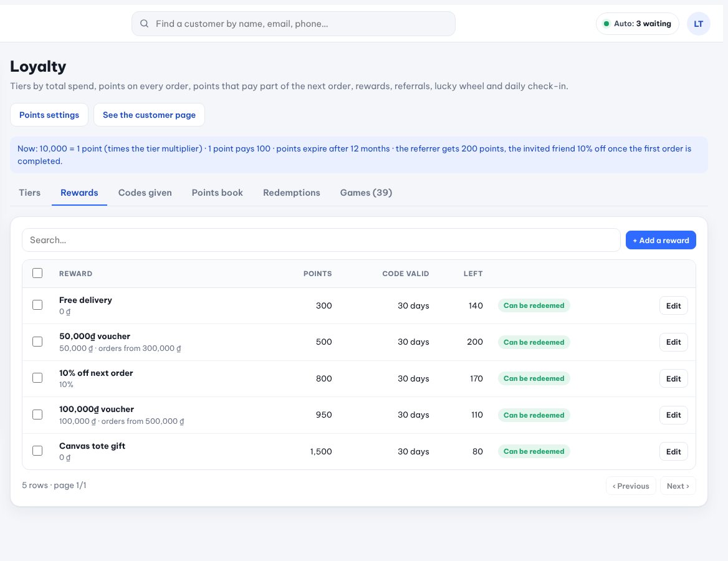Open the Rewards tab
Image resolution: width=728 pixels, height=561 pixels.
pyautogui.click(x=79, y=193)
